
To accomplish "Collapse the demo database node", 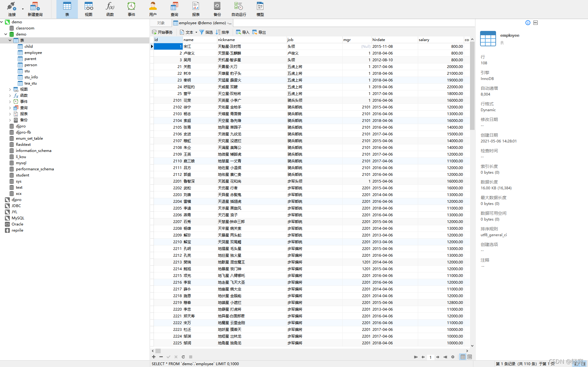I will [6, 34].
